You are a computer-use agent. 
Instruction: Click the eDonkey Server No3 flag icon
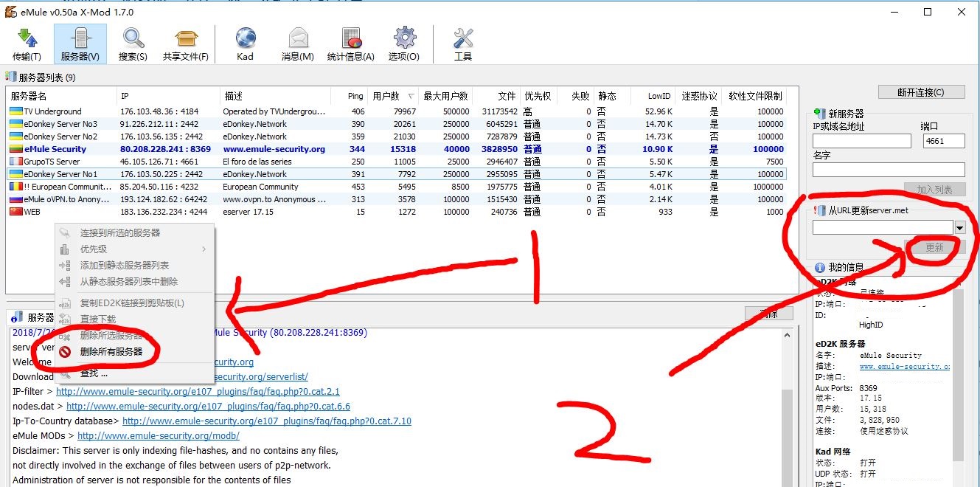15,124
